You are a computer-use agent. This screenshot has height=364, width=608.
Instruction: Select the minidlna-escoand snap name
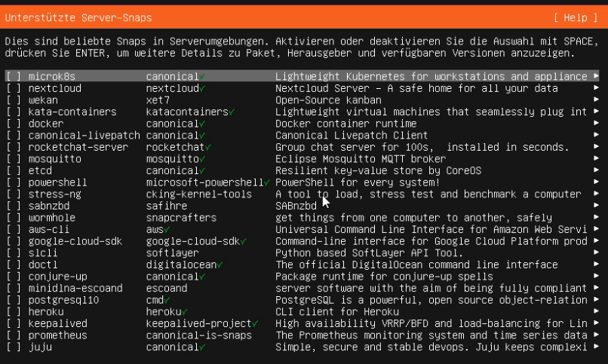(75, 288)
